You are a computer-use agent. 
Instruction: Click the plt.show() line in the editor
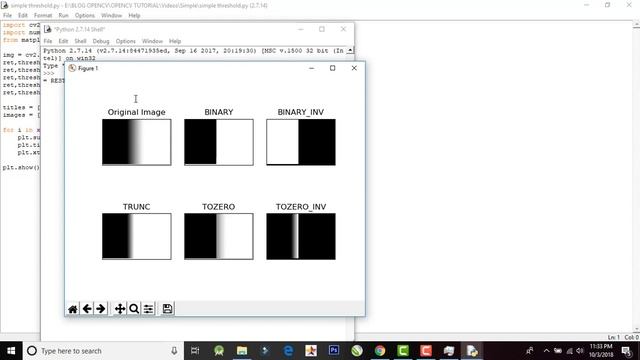coord(21,167)
